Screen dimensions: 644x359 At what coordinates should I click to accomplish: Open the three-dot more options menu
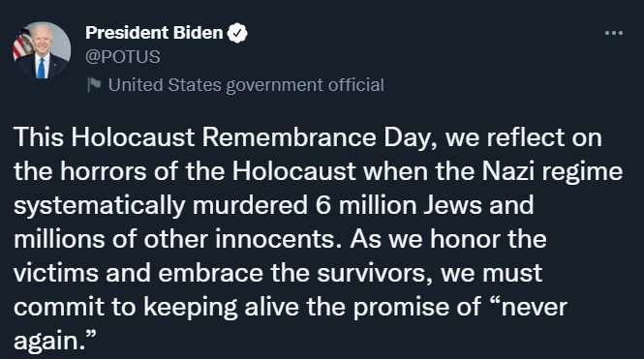614,33
